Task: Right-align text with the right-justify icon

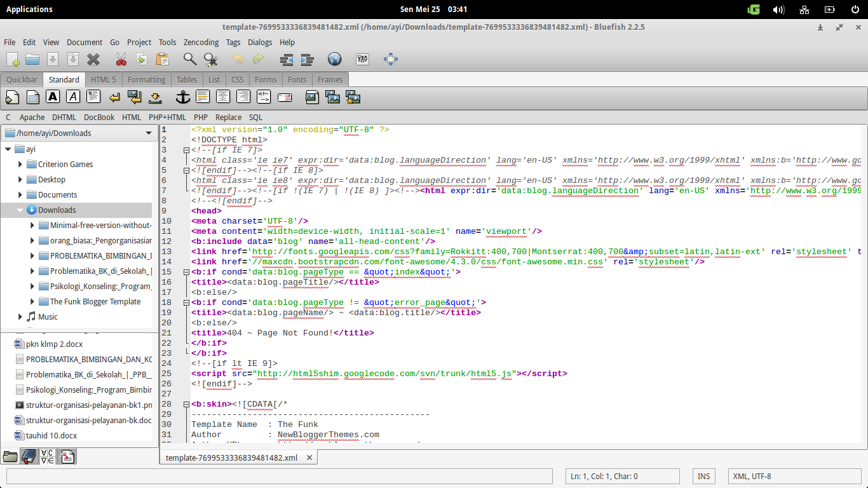Action: pyautogui.click(x=243, y=97)
